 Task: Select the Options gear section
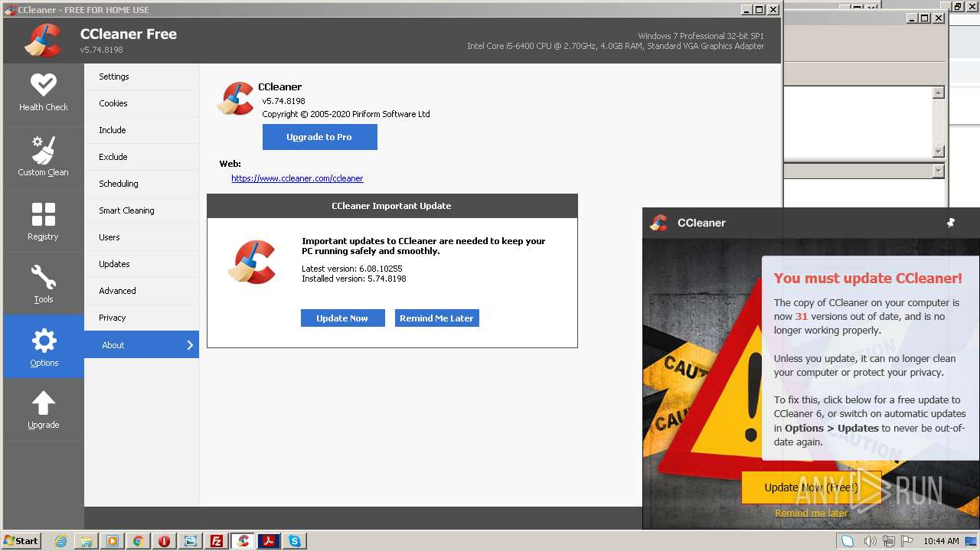tap(43, 347)
